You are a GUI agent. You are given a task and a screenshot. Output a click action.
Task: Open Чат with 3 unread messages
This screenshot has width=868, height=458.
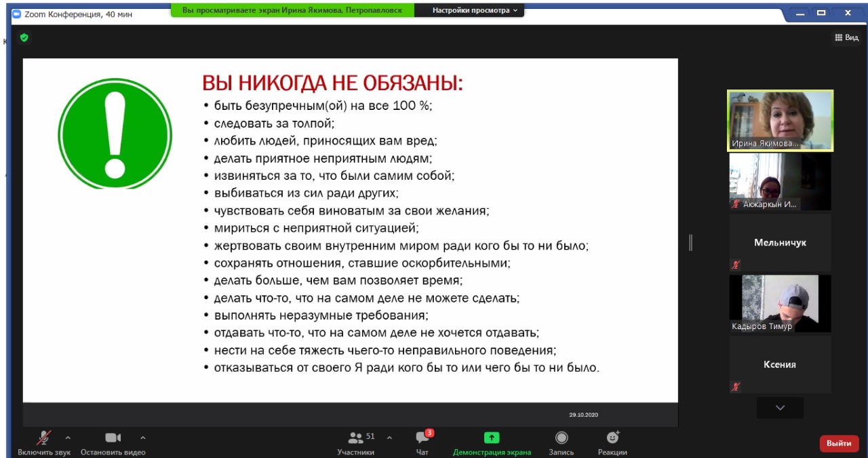(422, 443)
